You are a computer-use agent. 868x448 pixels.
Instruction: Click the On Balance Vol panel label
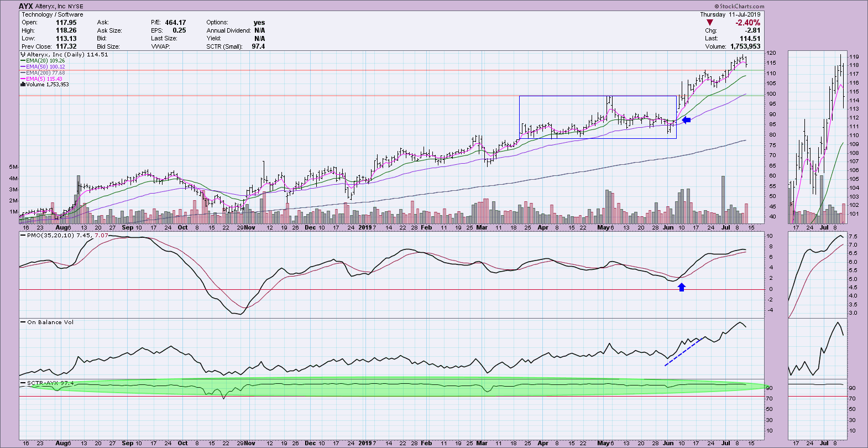(50, 322)
